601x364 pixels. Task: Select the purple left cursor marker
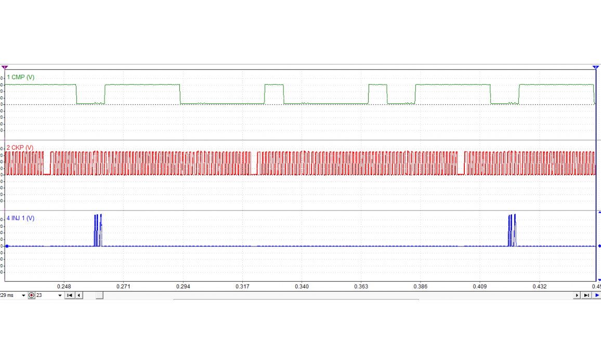click(5, 68)
